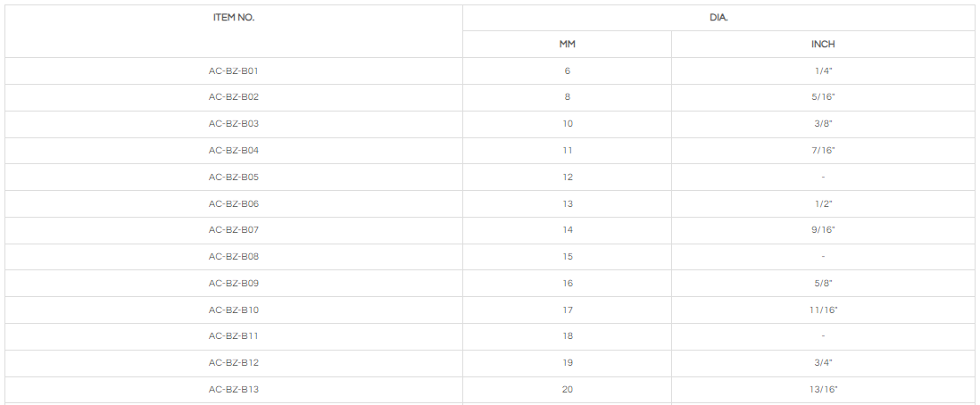
Task: Select the 5/16" inch cell
Action: click(x=823, y=97)
